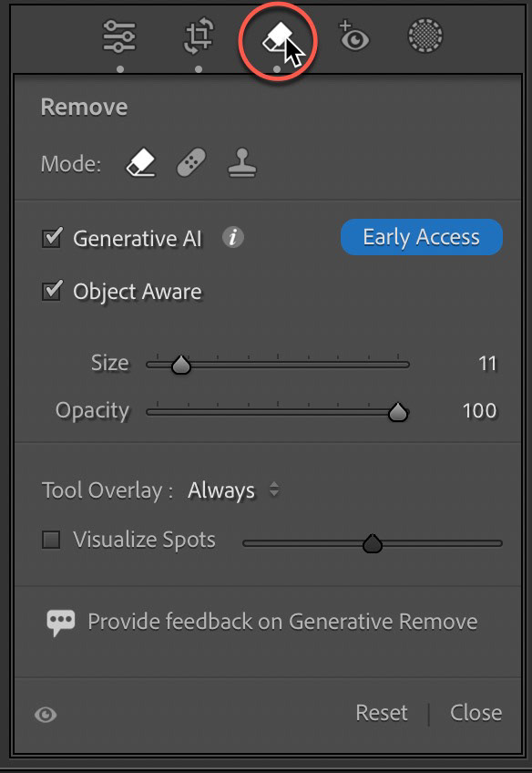Image resolution: width=532 pixels, height=773 pixels.
Task: Uncheck the Generative AI checkbox
Action: (x=52, y=238)
